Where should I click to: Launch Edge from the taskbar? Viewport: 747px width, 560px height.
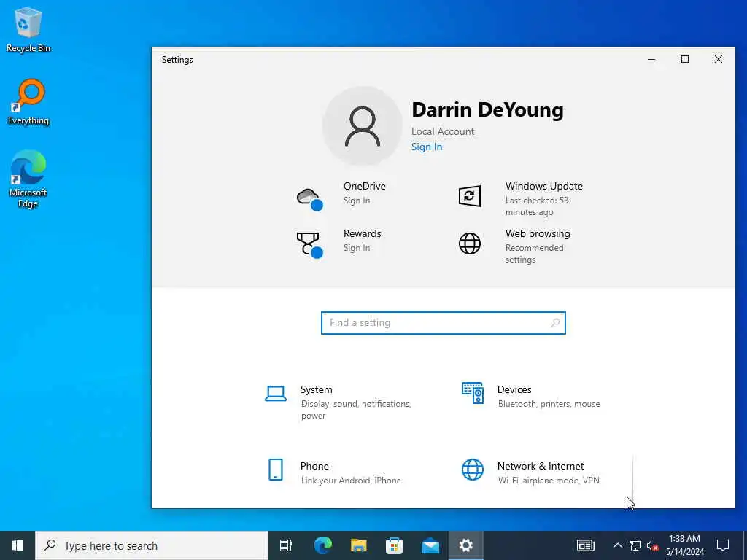coord(322,545)
